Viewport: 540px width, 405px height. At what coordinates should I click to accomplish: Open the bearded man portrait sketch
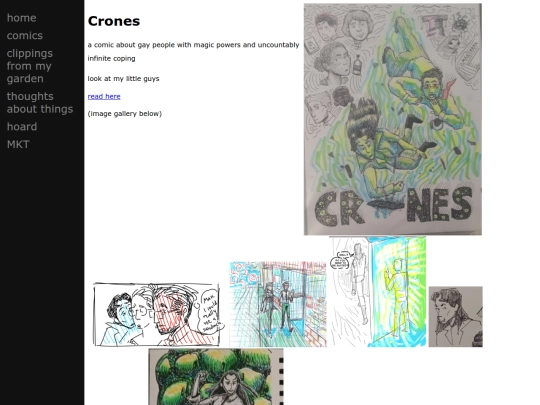455,316
